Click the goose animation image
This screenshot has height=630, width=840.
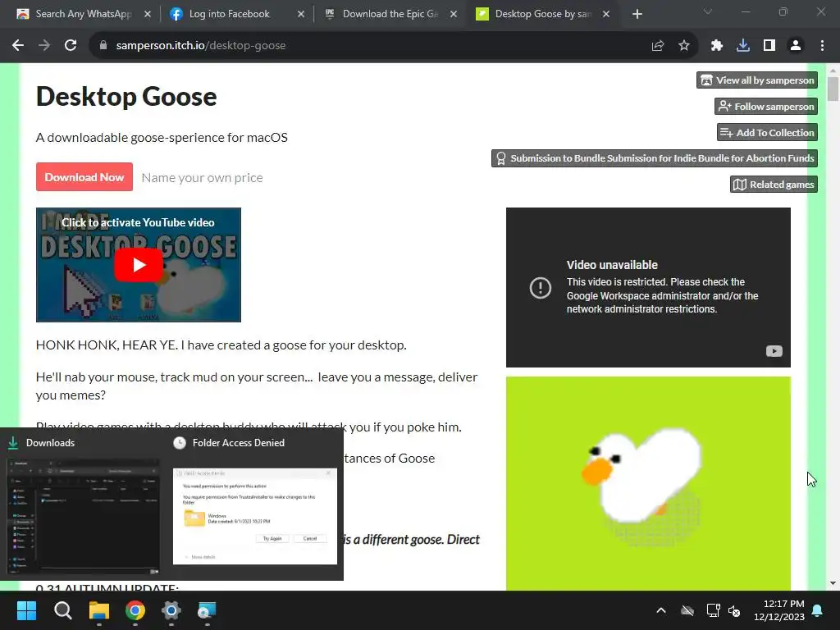[x=648, y=484]
